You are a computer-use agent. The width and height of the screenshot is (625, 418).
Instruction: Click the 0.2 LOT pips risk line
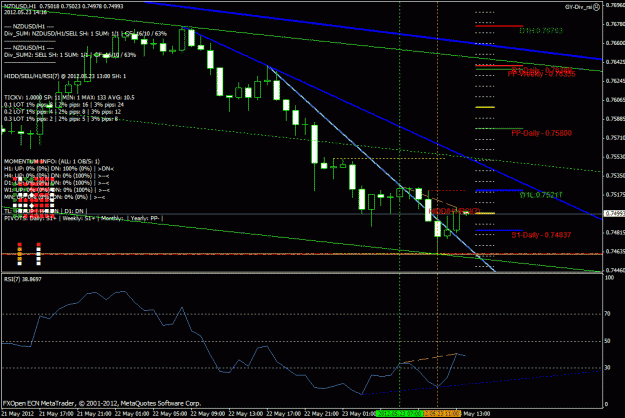pyautogui.click(x=62, y=112)
